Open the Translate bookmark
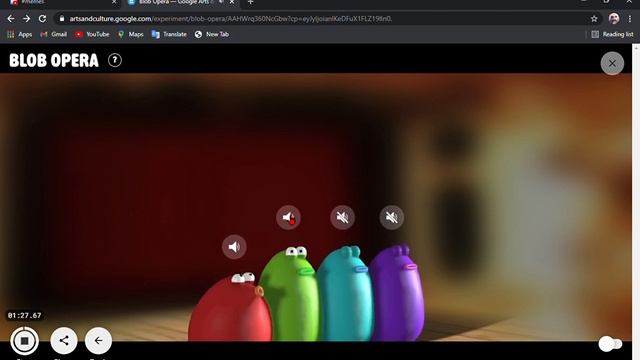This screenshot has height=360, width=640. pyautogui.click(x=169, y=34)
